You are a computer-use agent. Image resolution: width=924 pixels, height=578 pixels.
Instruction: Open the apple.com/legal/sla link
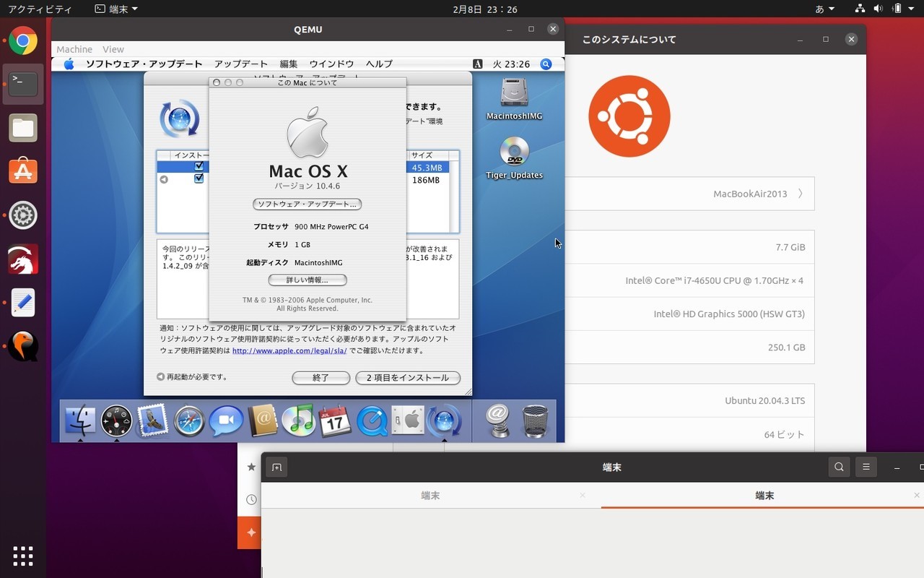[289, 351]
